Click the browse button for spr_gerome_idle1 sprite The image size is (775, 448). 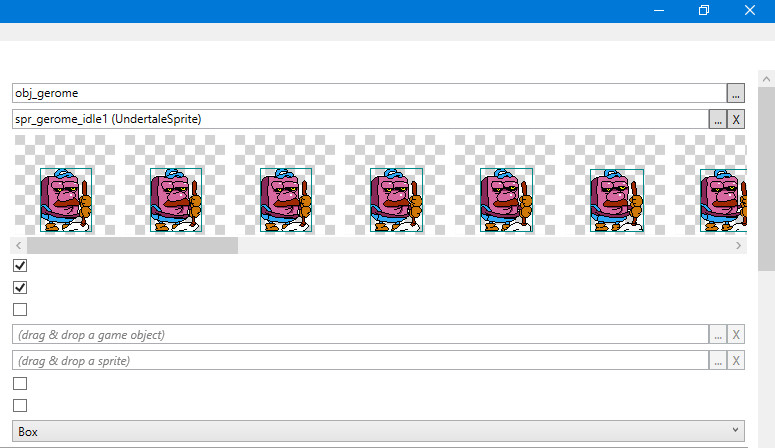pos(718,119)
